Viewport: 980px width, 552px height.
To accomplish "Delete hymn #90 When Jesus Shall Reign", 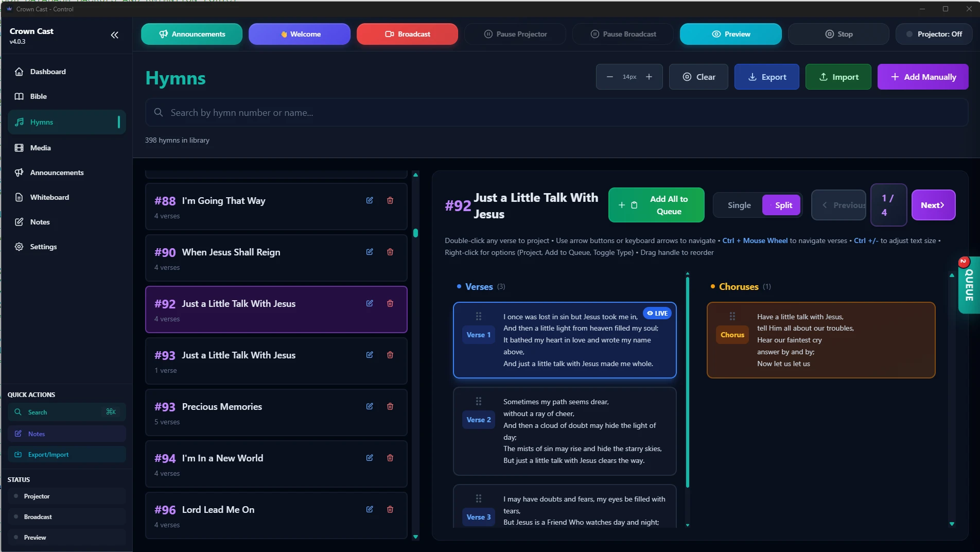I will [x=390, y=252].
